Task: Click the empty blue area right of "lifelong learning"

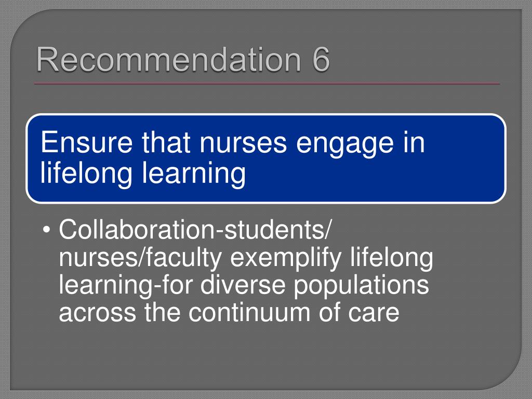Action: 373,175
